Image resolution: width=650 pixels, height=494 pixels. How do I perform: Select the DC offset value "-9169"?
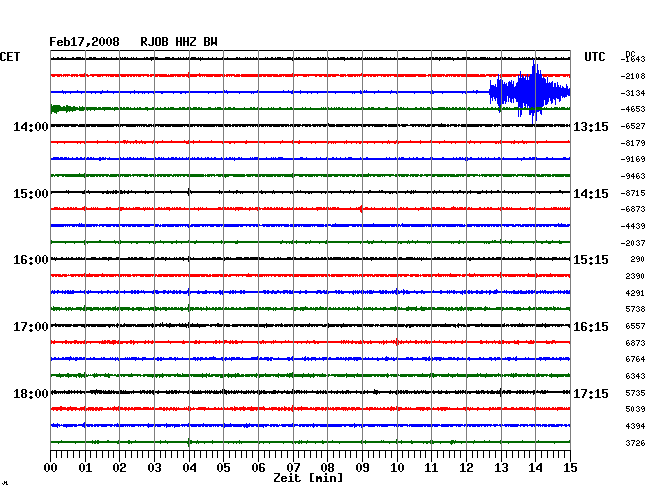pos(633,159)
